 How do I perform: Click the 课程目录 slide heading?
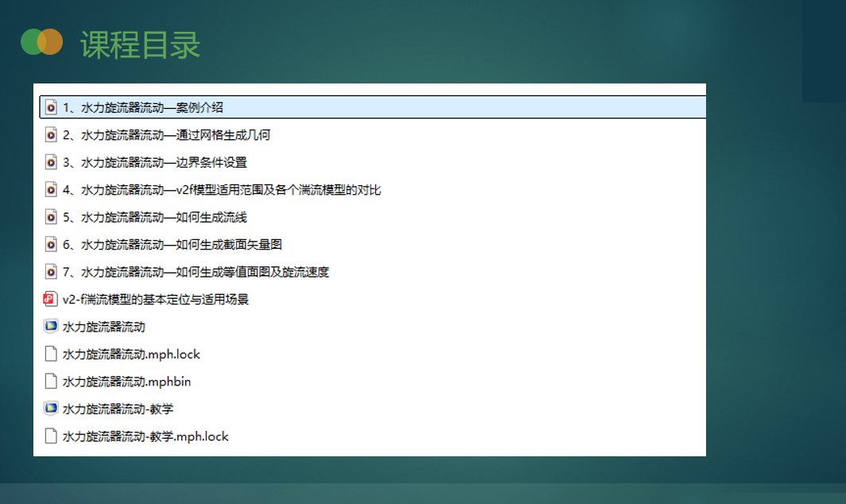(140, 45)
